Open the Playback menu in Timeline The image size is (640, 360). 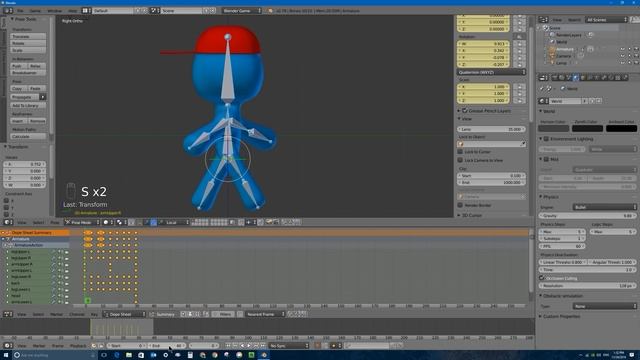pyautogui.click(x=78, y=346)
